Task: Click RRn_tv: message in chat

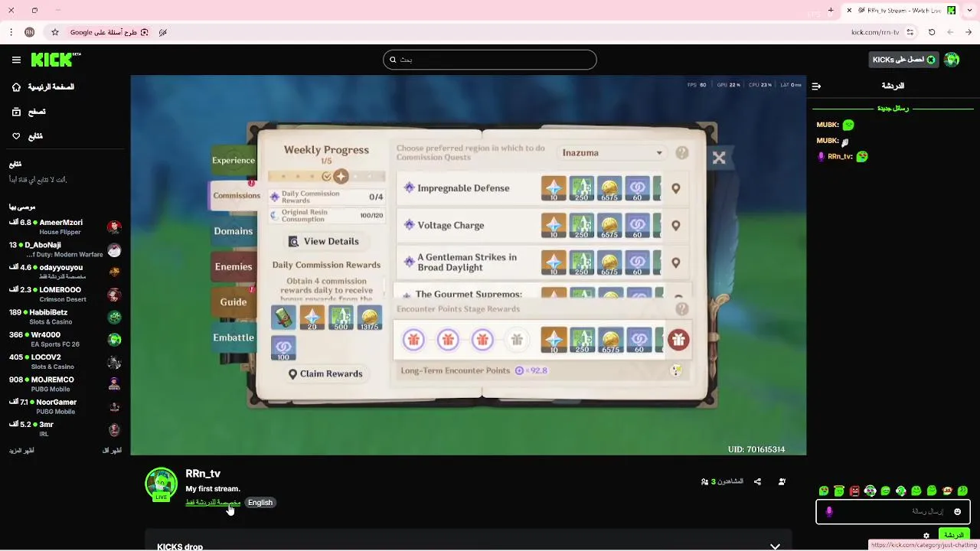Action: (842, 156)
